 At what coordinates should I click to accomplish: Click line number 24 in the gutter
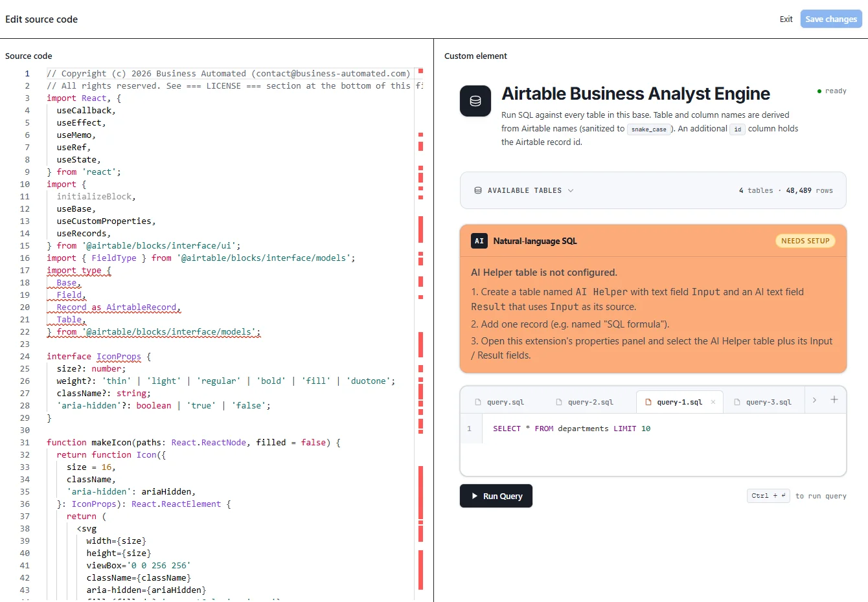click(x=25, y=356)
